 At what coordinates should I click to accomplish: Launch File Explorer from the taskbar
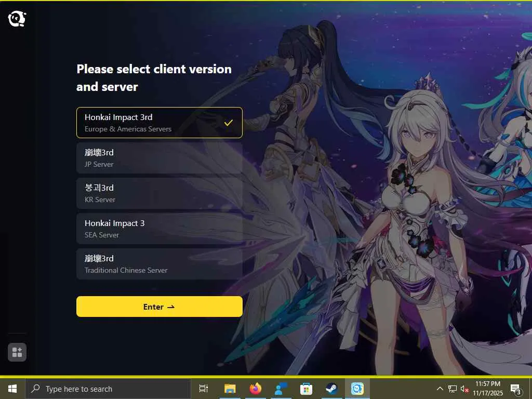[x=230, y=389]
